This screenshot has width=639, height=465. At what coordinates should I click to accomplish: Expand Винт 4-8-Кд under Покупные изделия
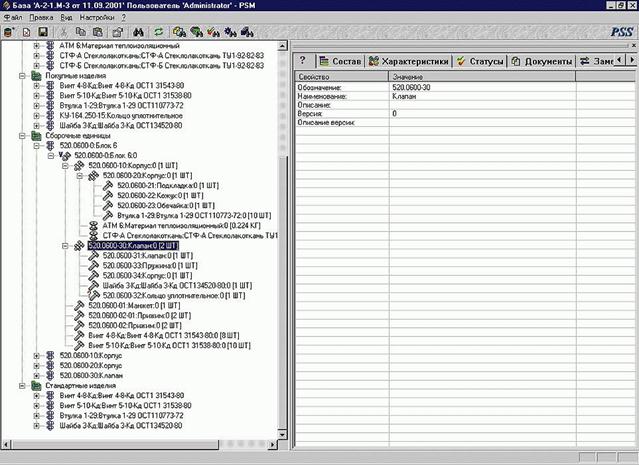(x=37, y=86)
